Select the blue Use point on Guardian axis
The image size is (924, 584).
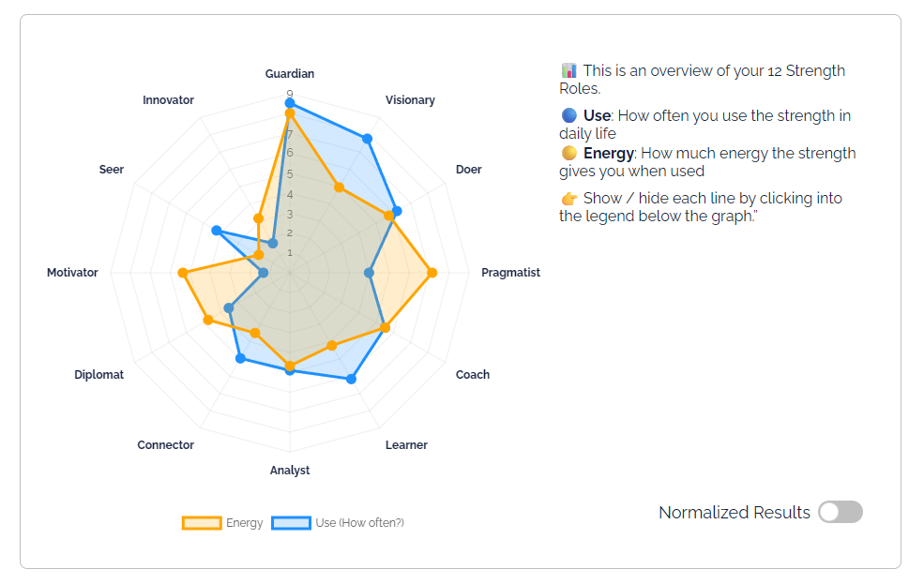(x=290, y=102)
